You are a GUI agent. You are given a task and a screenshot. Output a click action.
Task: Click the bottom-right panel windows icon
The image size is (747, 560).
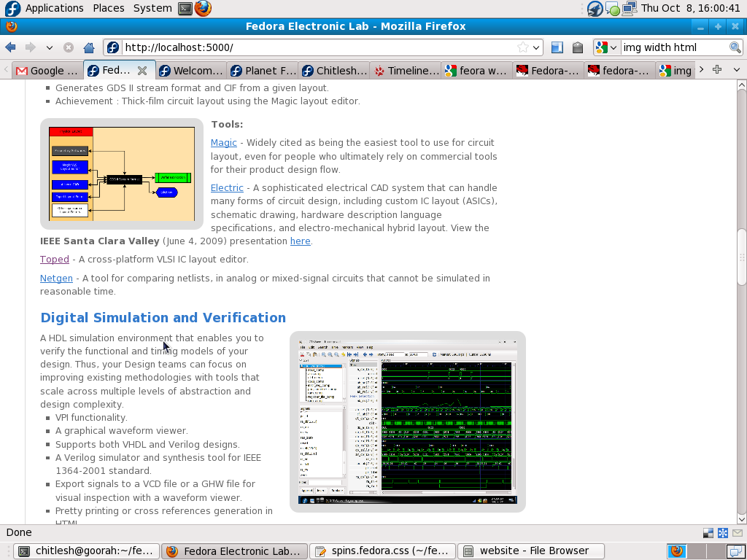[736, 551]
